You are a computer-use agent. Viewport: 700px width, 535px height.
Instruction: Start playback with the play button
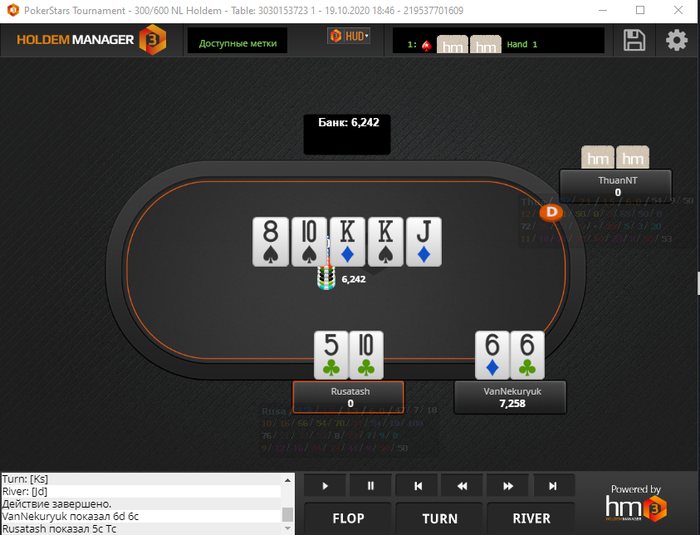pyautogui.click(x=325, y=485)
